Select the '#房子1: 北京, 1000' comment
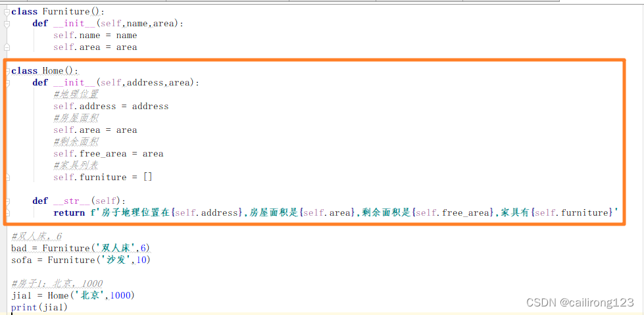644x315 pixels. (57, 283)
